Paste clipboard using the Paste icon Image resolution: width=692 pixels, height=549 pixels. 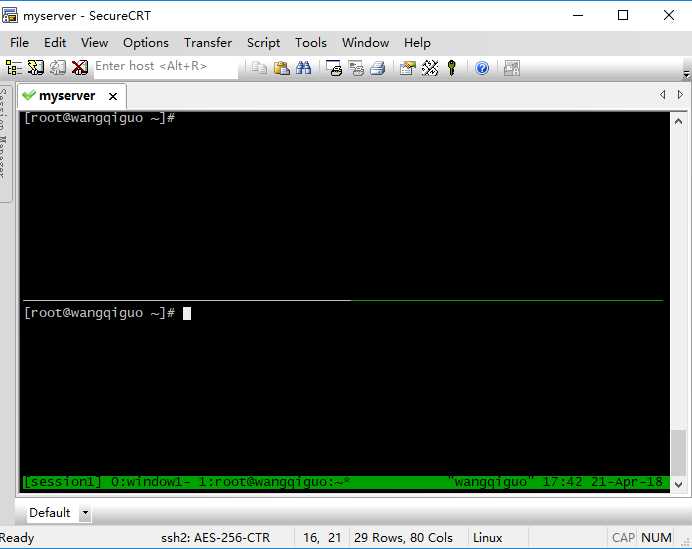[x=282, y=68]
